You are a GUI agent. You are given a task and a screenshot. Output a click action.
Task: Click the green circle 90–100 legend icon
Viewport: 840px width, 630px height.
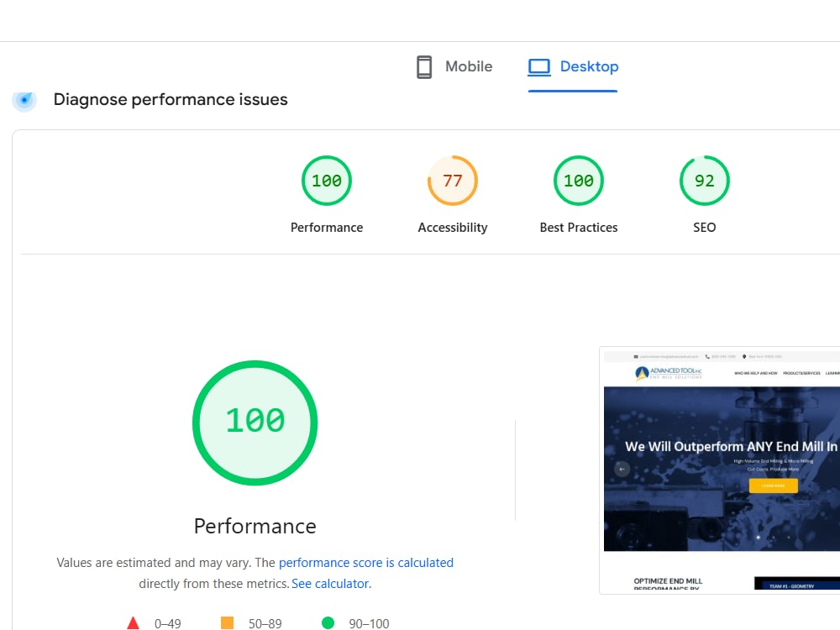point(328,623)
